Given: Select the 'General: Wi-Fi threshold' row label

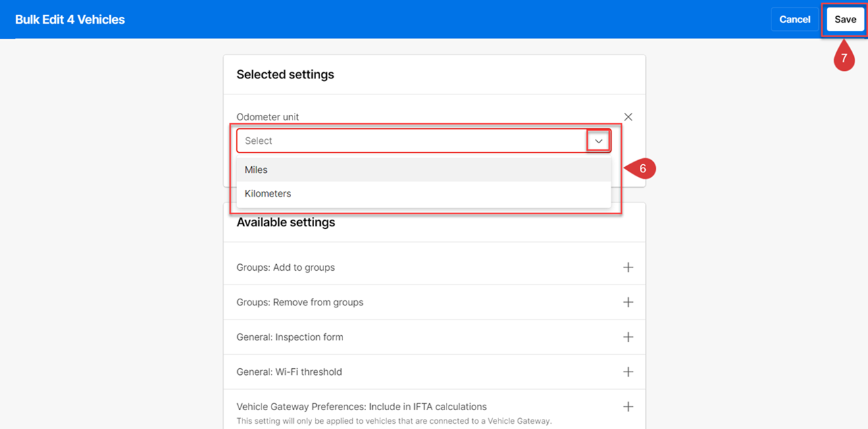Looking at the screenshot, I should [x=289, y=372].
